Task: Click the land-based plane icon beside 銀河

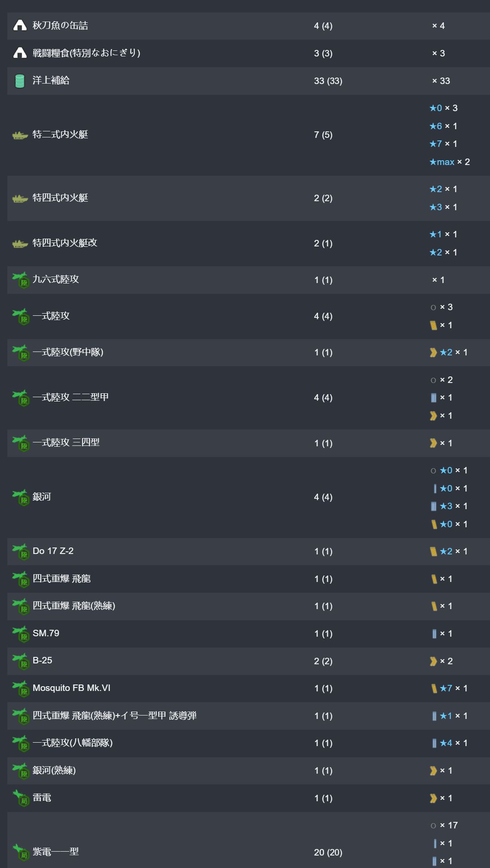Action: [x=21, y=497]
